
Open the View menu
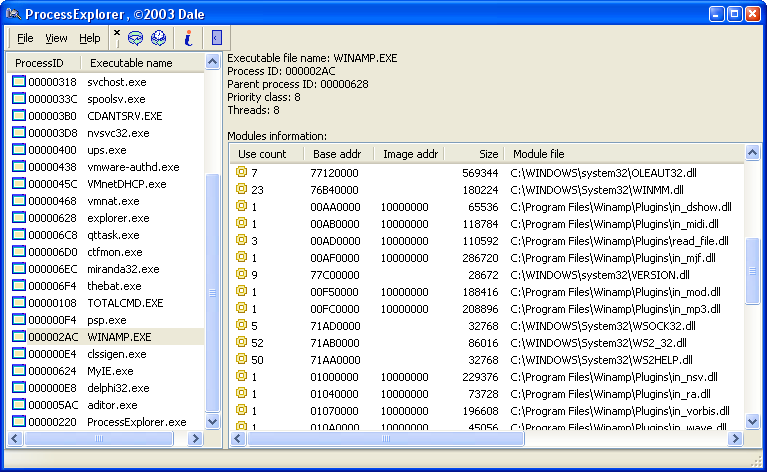(56, 38)
